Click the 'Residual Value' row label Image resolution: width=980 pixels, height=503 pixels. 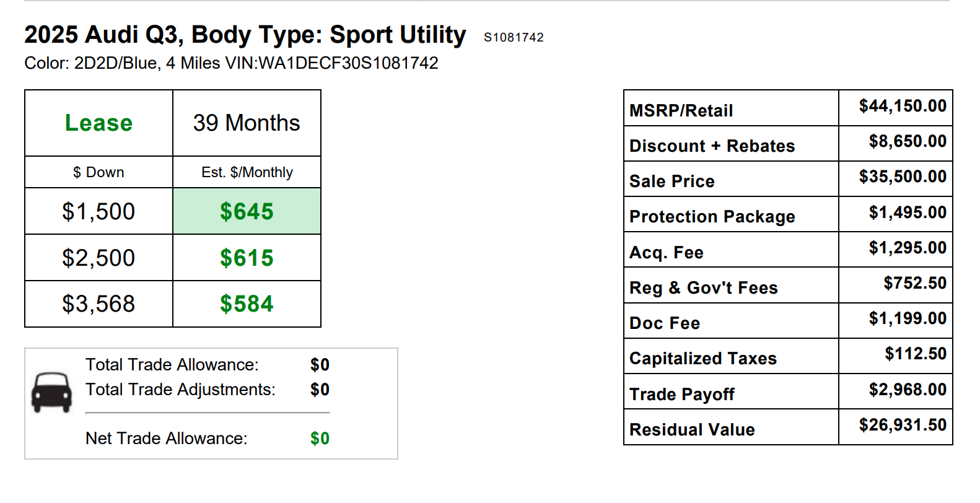pyautogui.click(x=692, y=430)
